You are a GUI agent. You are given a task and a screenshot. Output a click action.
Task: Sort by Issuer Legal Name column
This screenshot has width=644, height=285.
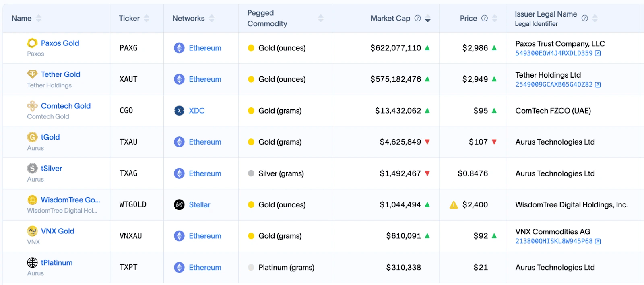tap(595, 18)
